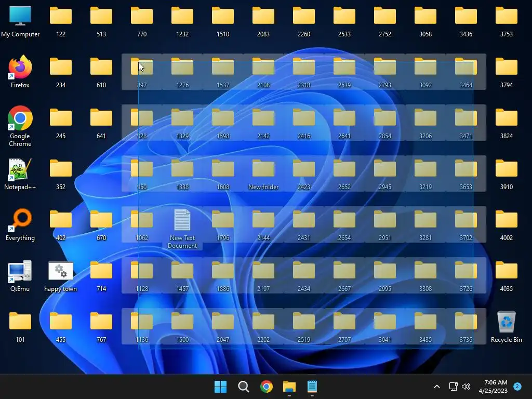Viewport: 532px width, 399px height.
Task: Select the folder named 3736
Action: [x=466, y=326]
